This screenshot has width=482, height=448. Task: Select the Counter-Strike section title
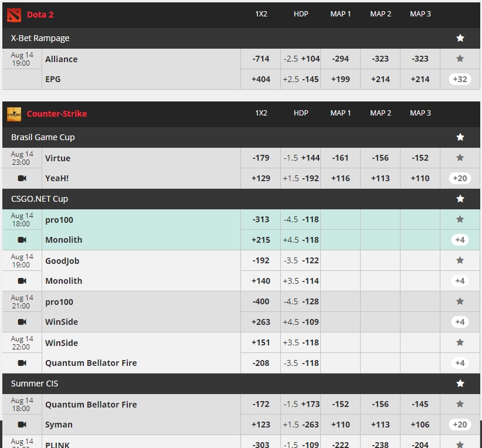point(57,114)
